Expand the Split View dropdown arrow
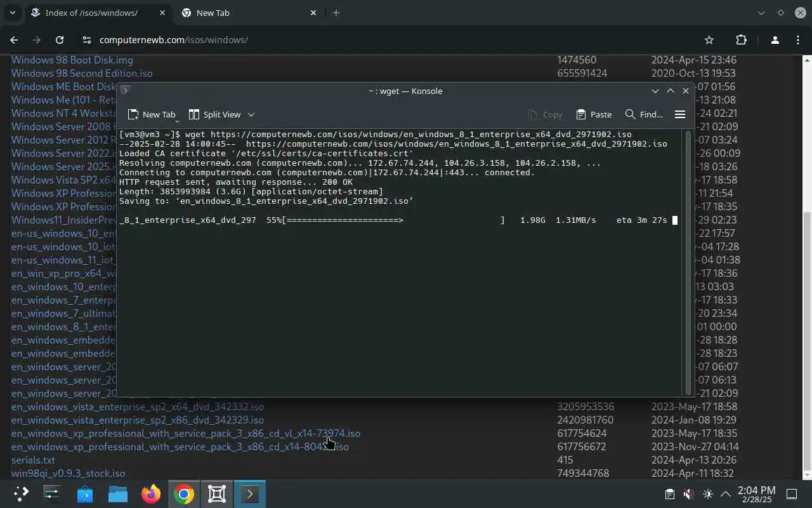 (251, 114)
